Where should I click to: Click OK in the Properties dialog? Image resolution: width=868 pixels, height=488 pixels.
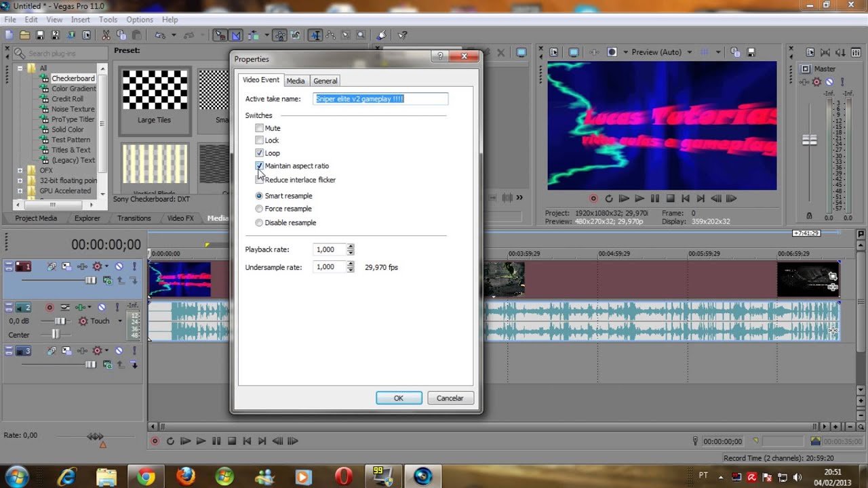point(399,398)
